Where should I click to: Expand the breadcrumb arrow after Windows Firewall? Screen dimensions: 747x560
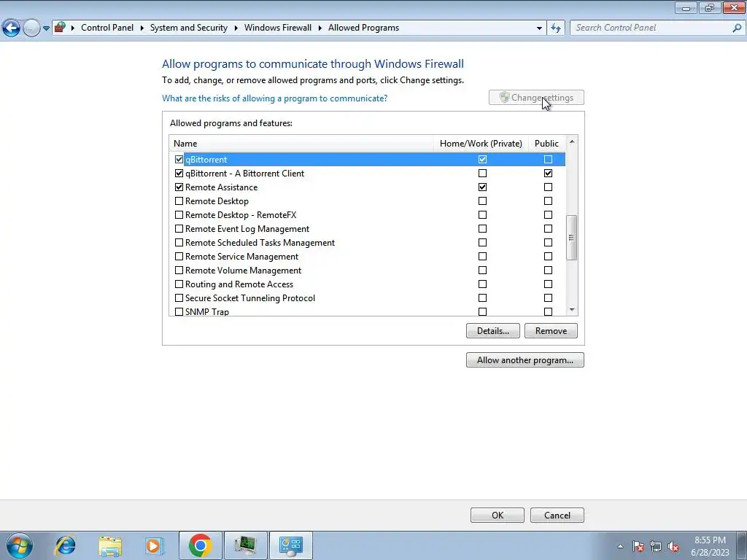coord(320,28)
